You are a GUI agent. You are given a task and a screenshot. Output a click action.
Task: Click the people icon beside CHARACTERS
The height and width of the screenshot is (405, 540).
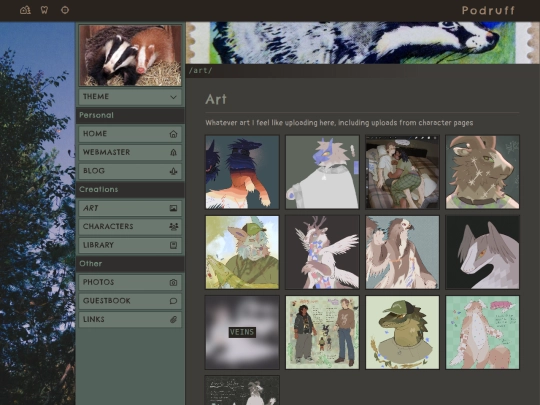point(173,227)
